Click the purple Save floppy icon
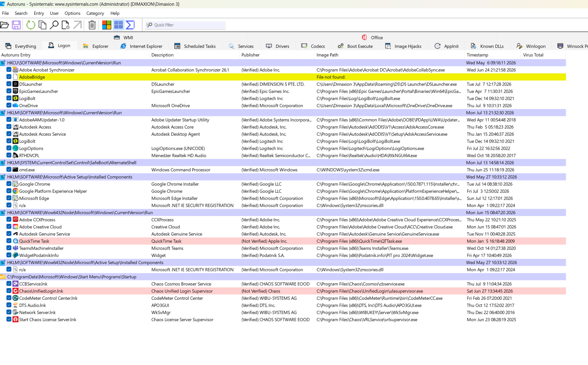The height and width of the screenshot is (365, 588). click(x=16, y=25)
